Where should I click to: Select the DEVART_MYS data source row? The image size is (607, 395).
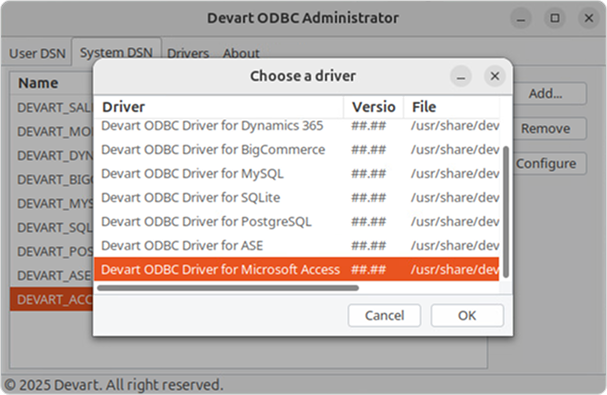pos(52,203)
